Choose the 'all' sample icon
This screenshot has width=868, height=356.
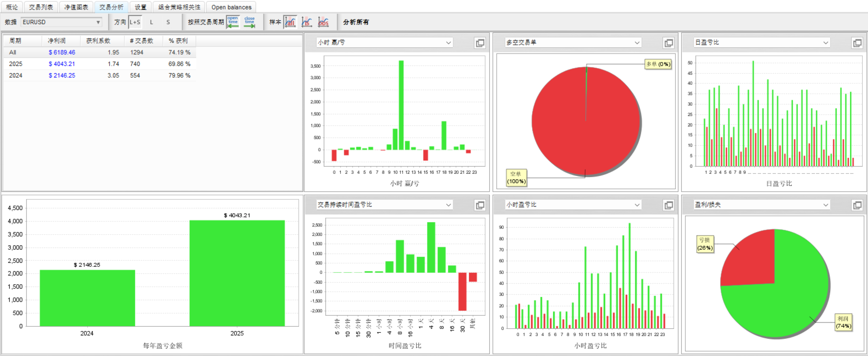click(x=290, y=22)
